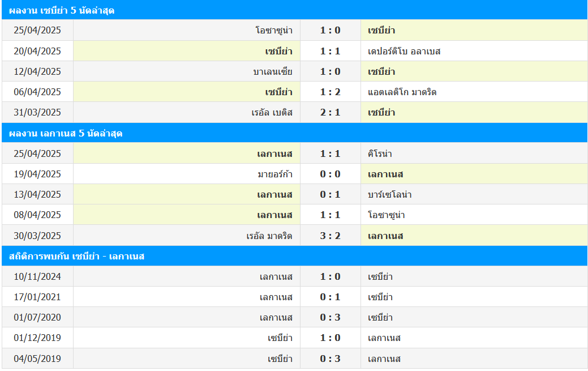The image size is (588, 371).
Task: Click the team 'เรอัล เบติส'
Action: pos(272,112)
